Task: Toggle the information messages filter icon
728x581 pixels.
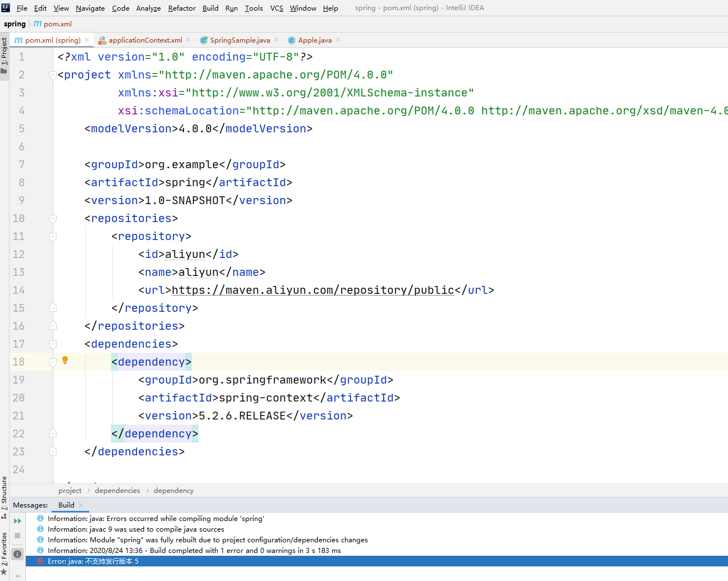Action: click(x=17, y=554)
